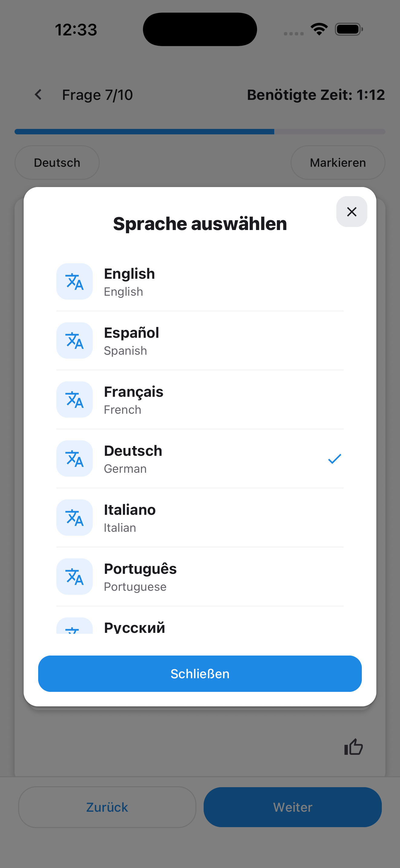Screen dimensions: 400x868
Task: Tap the translate icon beside Deutsch
Action: click(74, 458)
